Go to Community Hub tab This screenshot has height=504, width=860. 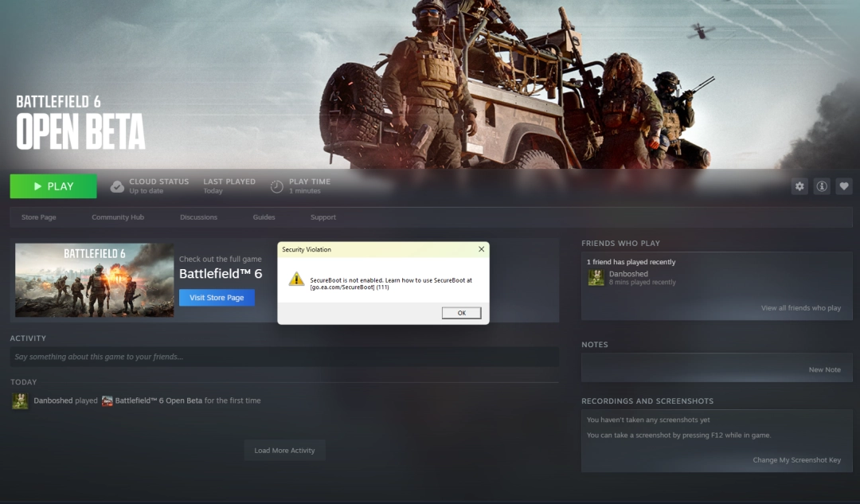click(x=118, y=217)
